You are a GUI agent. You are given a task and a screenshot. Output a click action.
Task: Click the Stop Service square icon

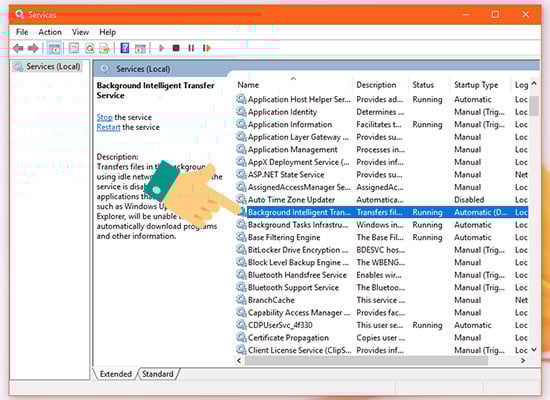[x=176, y=48]
